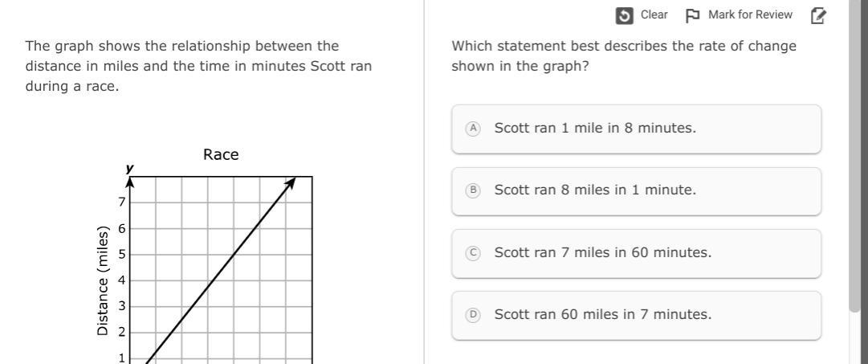
Task: Click the italic y label above the axis
Action: [x=129, y=169]
